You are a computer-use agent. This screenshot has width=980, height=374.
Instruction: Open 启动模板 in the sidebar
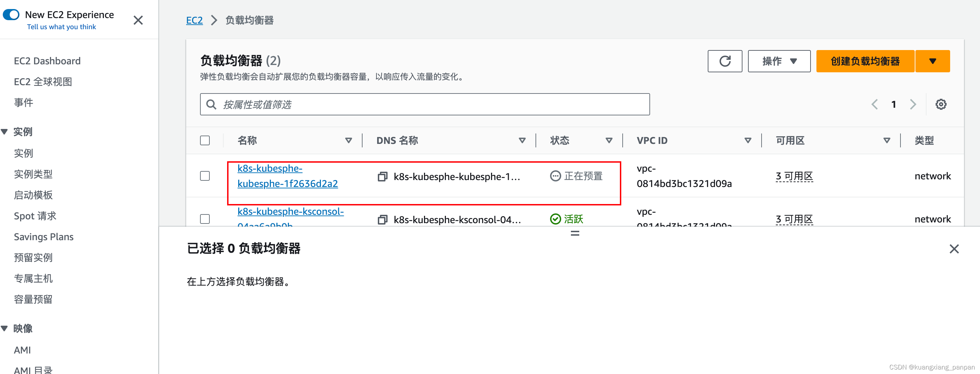(x=33, y=195)
